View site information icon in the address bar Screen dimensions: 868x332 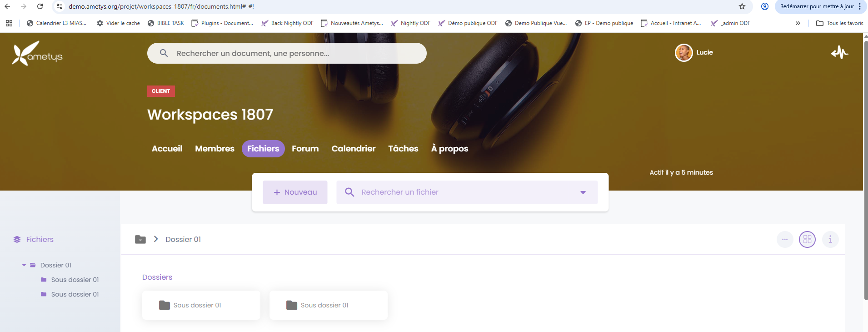coord(60,6)
